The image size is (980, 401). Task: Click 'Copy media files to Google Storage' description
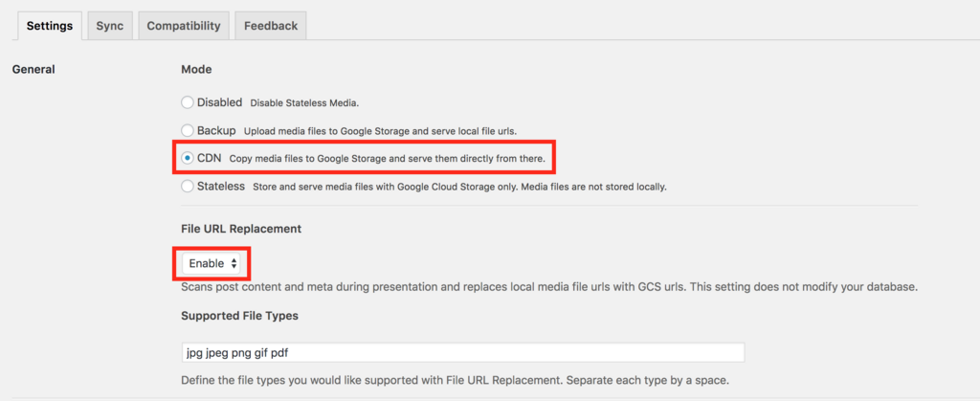pyautogui.click(x=388, y=159)
